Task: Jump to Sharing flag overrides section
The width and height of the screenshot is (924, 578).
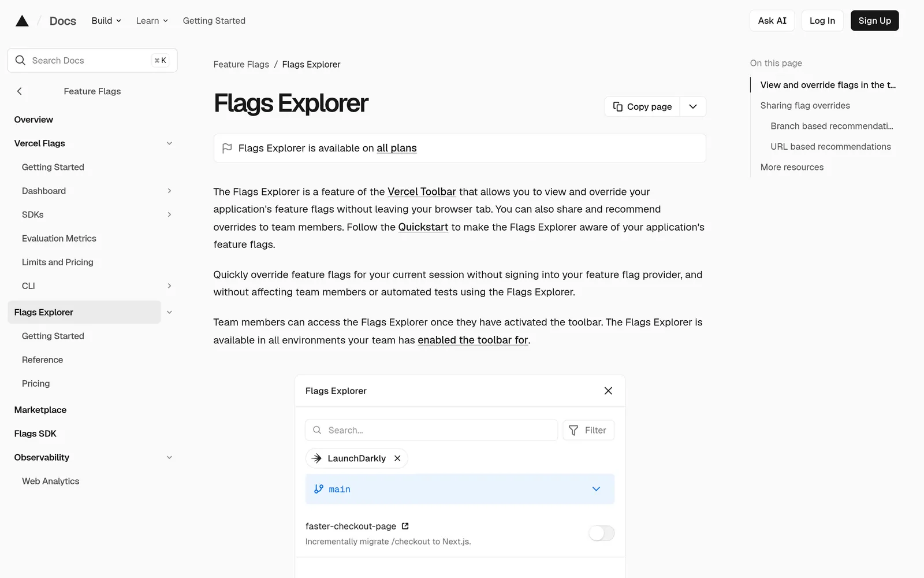Action: pos(805,105)
